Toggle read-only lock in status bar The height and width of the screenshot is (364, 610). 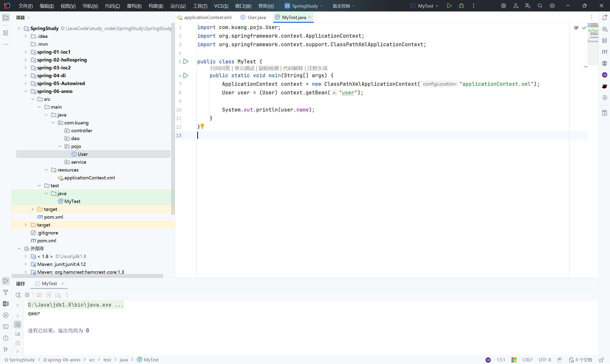coord(601,360)
